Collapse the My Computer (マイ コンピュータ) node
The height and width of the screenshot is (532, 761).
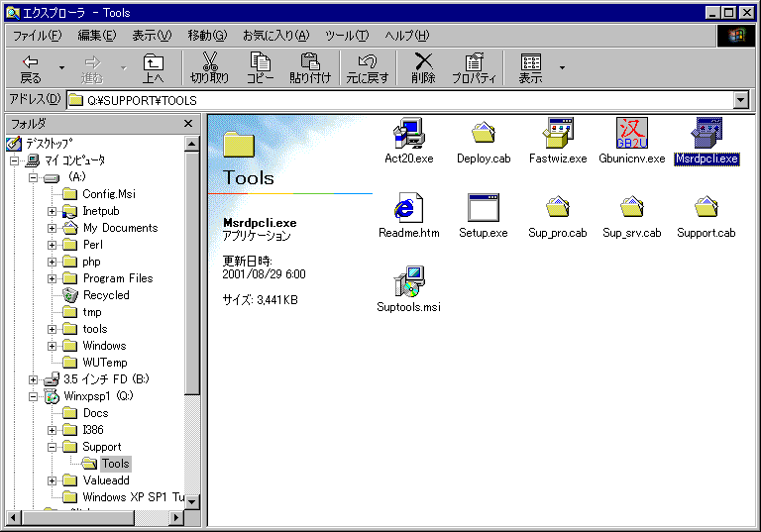(x=14, y=160)
